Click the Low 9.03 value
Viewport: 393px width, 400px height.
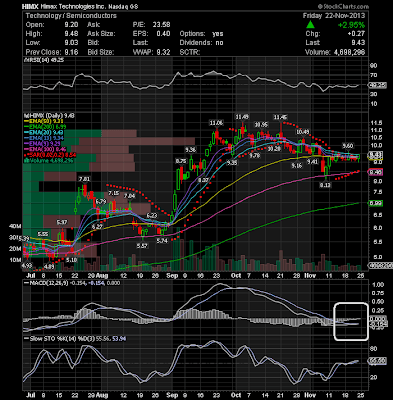[71, 43]
